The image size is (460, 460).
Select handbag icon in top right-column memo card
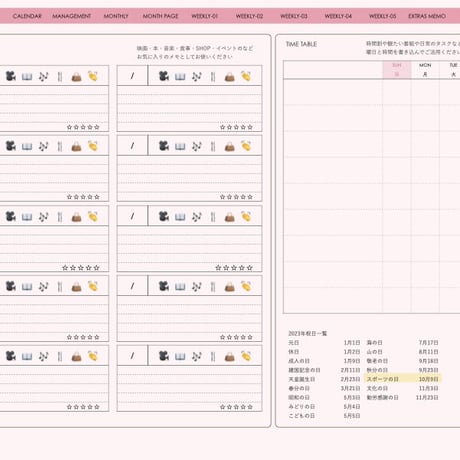(x=229, y=77)
